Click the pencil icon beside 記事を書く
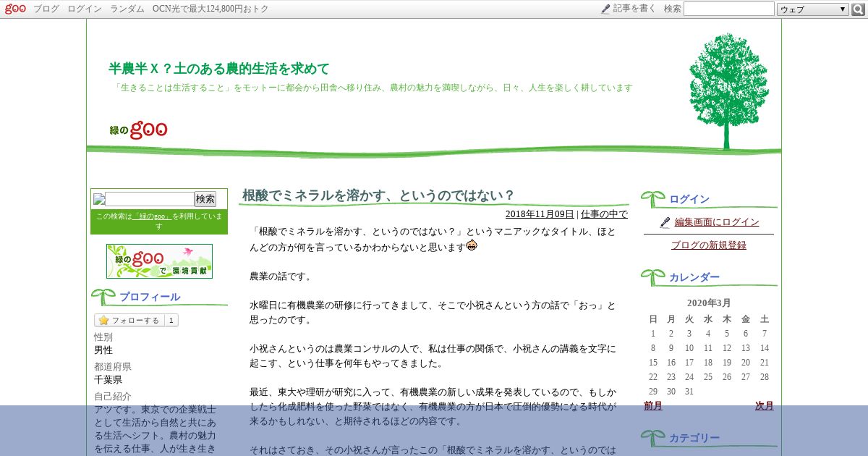Viewport: 868px width, 456px height. pyautogui.click(x=605, y=9)
